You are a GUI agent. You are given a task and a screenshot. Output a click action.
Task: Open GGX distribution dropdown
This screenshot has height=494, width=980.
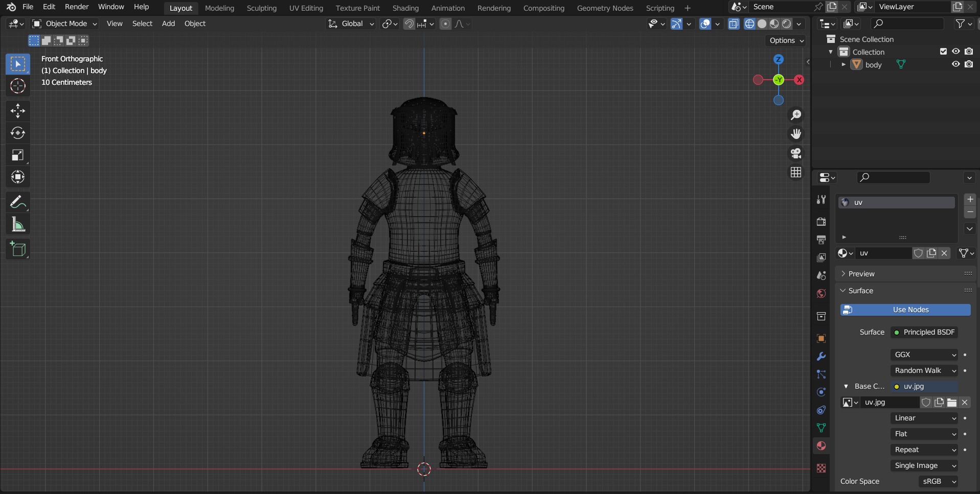tap(924, 355)
